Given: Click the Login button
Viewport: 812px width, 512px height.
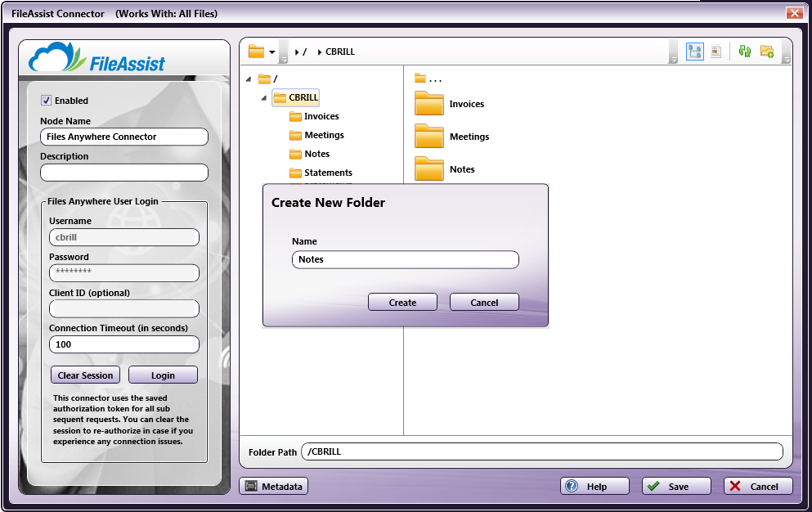Looking at the screenshot, I should [x=163, y=375].
